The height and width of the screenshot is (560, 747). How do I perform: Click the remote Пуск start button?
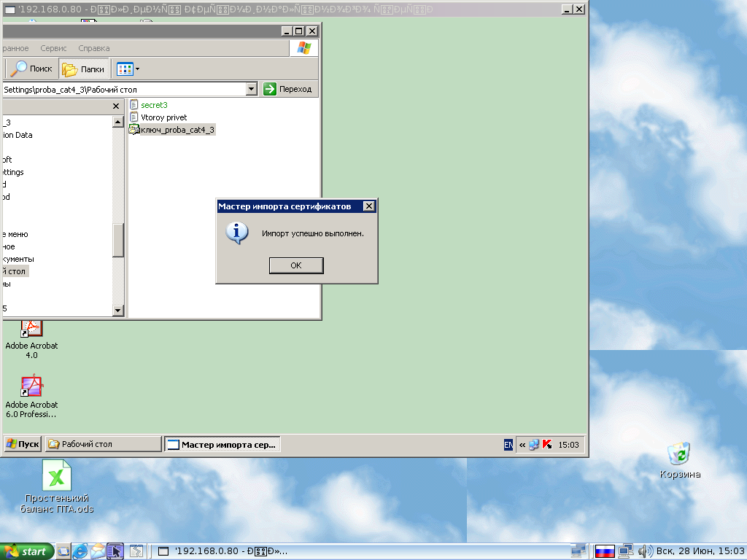tap(23, 444)
